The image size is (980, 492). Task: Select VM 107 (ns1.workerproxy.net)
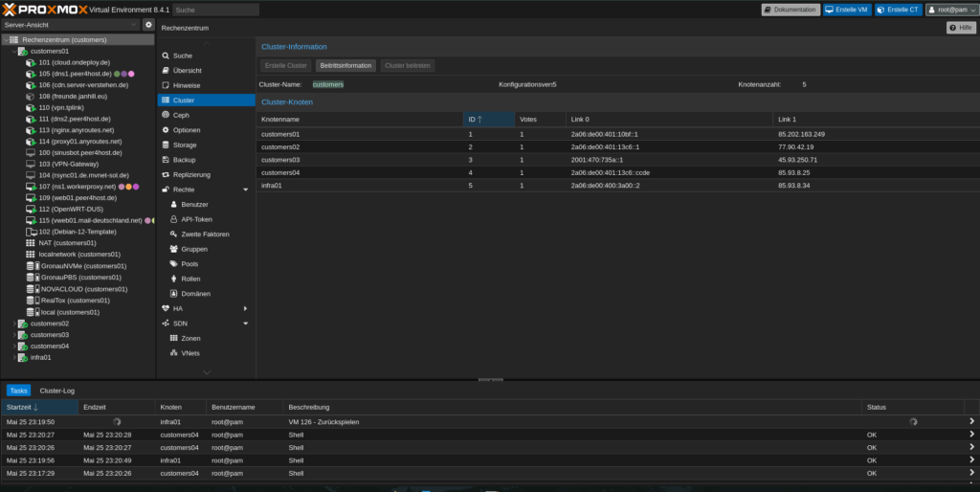click(x=77, y=186)
